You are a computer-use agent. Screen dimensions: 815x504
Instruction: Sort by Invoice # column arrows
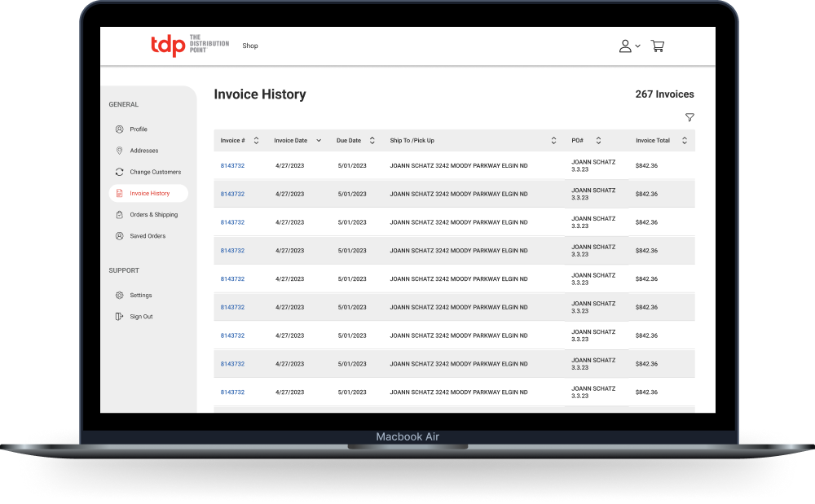coord(256,141)
